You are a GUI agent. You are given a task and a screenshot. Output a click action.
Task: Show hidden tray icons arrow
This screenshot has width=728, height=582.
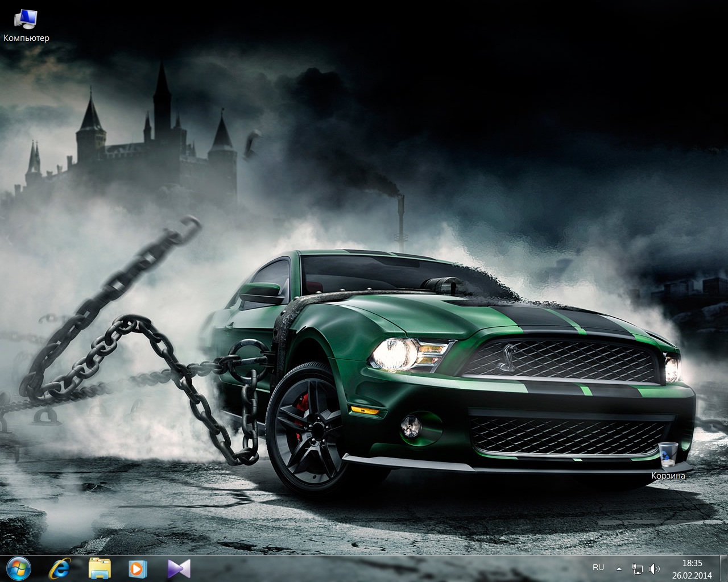619,568
